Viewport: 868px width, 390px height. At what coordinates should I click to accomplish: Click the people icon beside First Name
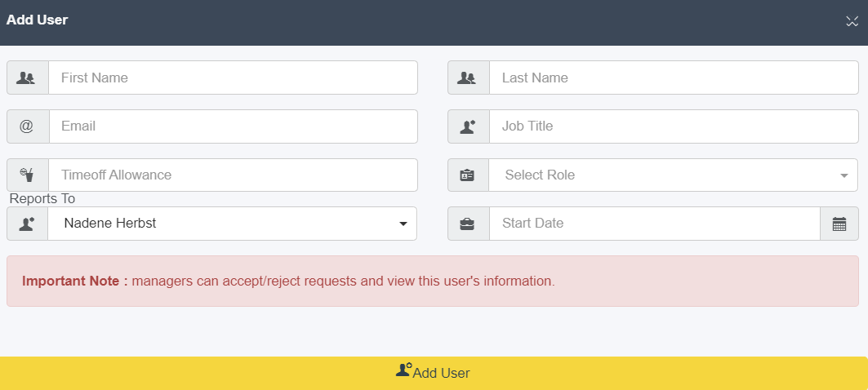pyautogui.click(x=25, y=78)
